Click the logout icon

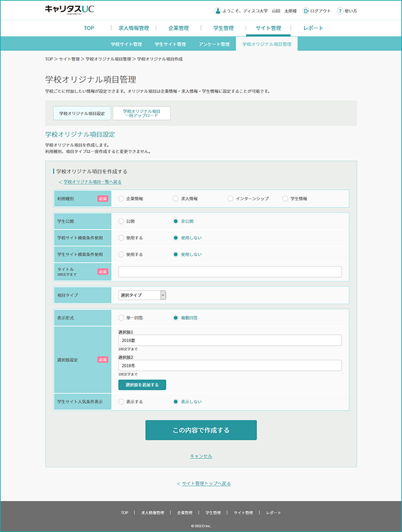(305, 11)
